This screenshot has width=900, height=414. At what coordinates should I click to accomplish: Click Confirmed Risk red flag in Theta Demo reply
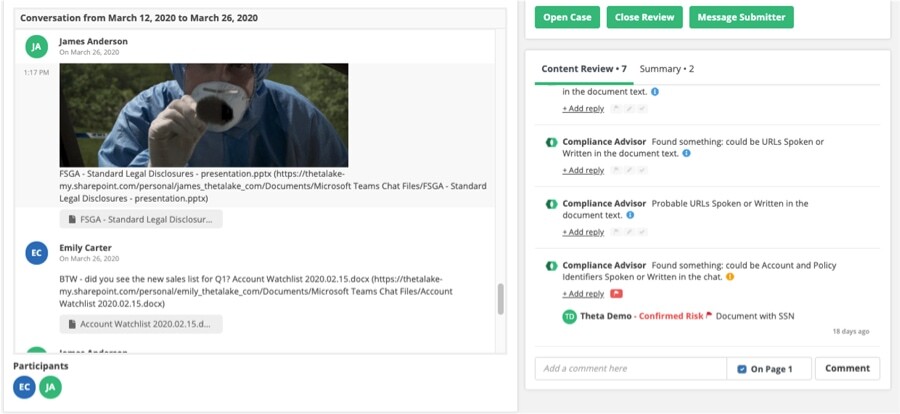pos(709,316)
